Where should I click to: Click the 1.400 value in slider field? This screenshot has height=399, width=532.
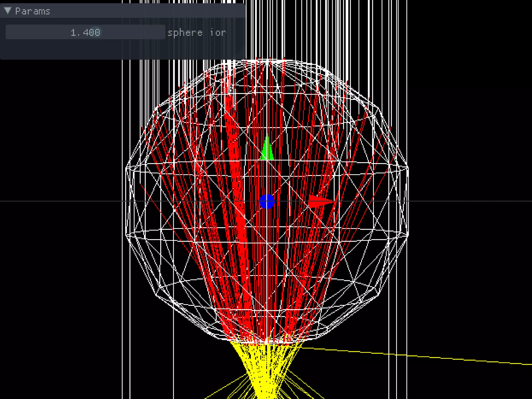click(85, 32)
